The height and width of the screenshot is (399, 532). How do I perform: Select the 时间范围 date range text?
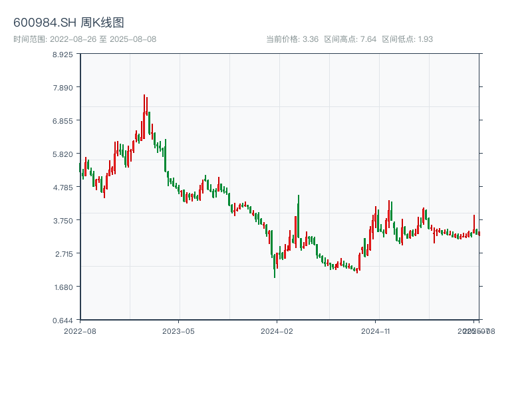tap(84, 39)
